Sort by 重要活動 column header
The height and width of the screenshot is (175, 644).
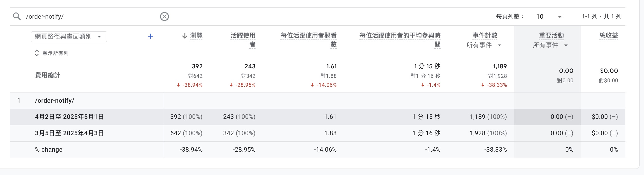(x=551, y=36)
